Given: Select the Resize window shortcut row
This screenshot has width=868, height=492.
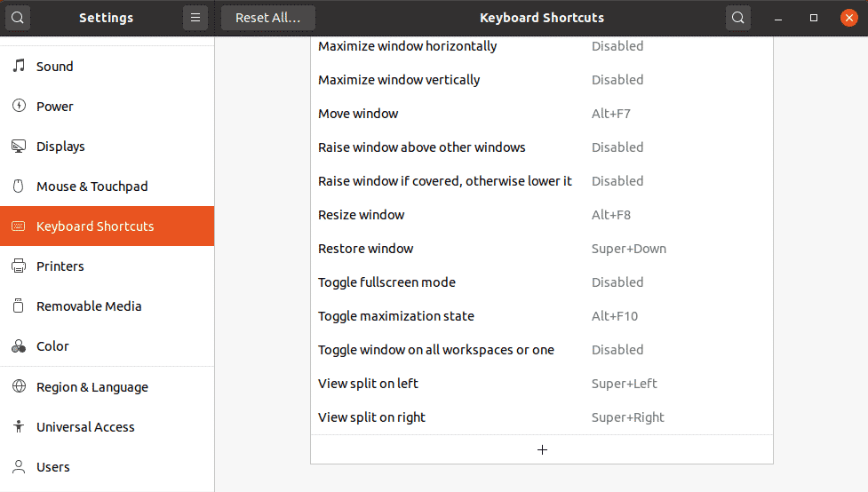Looking at the screenshot, I should 541,215.
